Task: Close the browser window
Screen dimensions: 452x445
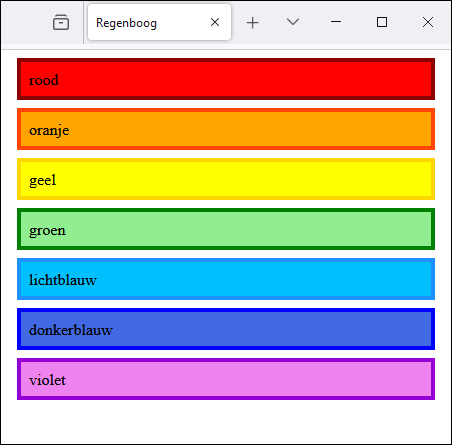Action: point(428,22)
